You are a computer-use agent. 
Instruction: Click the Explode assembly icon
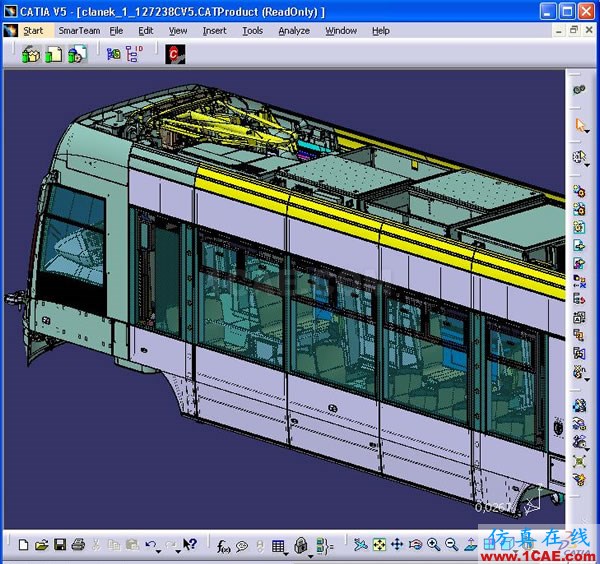(579, 442)
